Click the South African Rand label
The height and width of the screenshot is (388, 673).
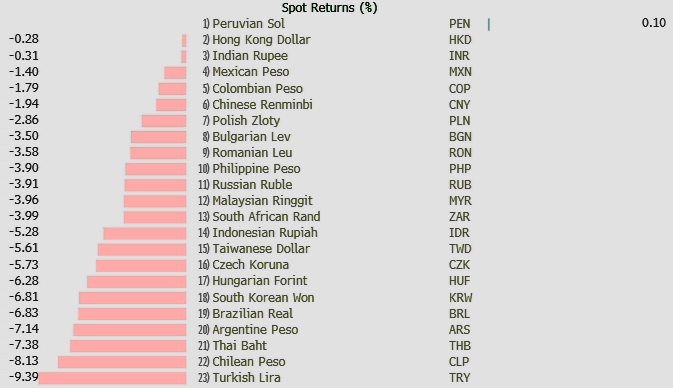(x=267, y=217)
